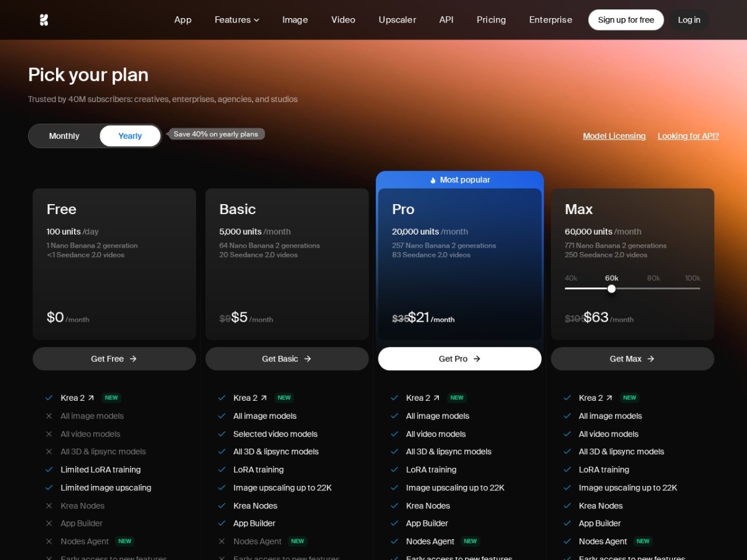This screenshot has height=560, width=747.
Task: Click the Pro plan $21 price
Action: (x=419, y=317)
